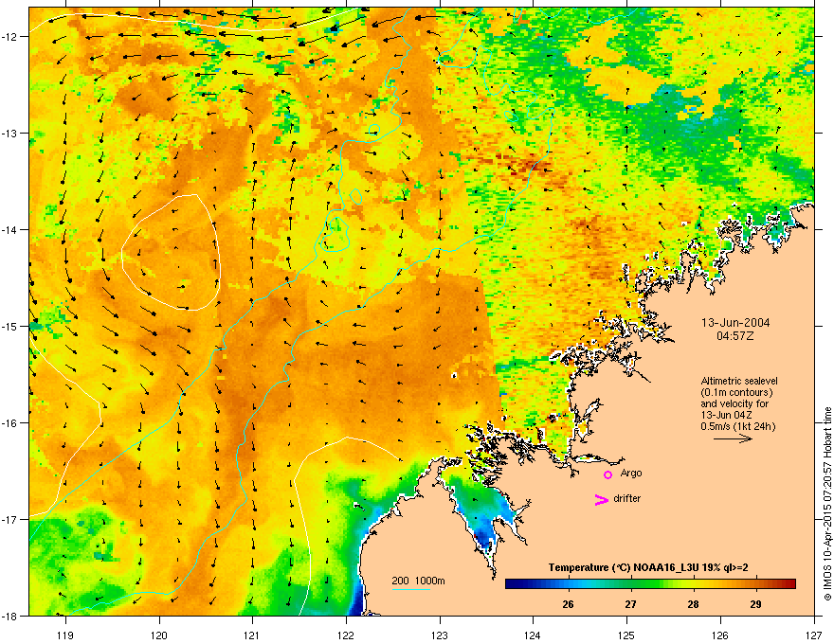This screenshot has width=834, height=644.
Task: Click the 0.5m/s velocity scale arrow
Action: tap(733, 438)
